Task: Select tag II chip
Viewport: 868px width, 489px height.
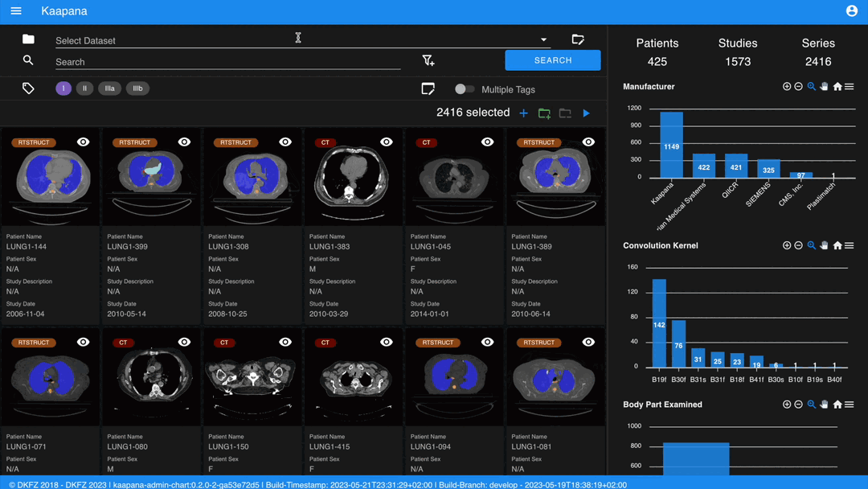Action: pyautogui.click(x=84, y=88)
